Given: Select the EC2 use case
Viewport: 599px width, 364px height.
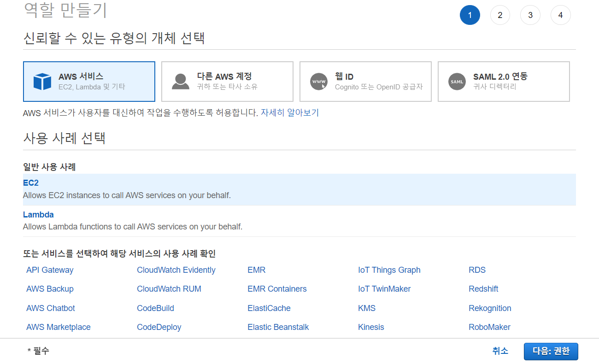Looking at the screenshot, I should click(299, 189).
